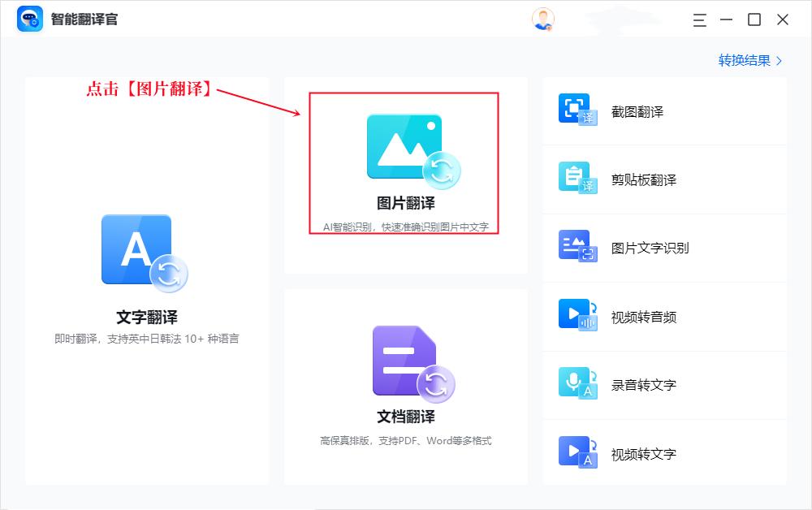The width and height of the screenshot is (812, 510).
Task: Click the purple 文档翻译 document icon
Action: pyautogui.click(x=405, y=364)
